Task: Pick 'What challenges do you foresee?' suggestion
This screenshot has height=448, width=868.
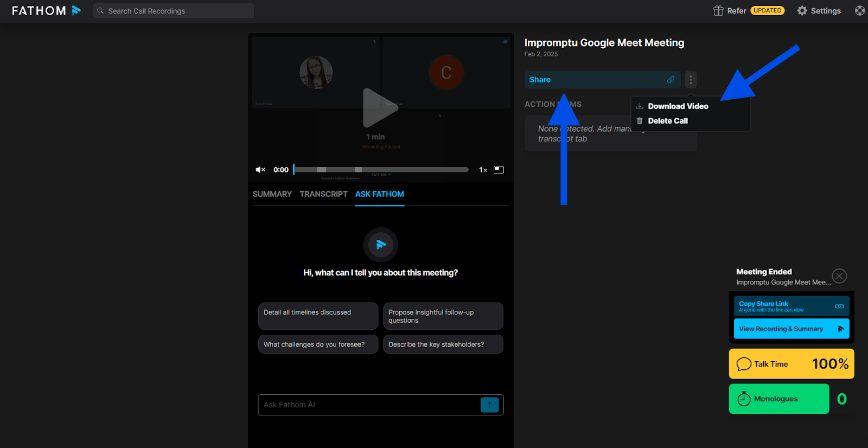Action: coord(318,344)
